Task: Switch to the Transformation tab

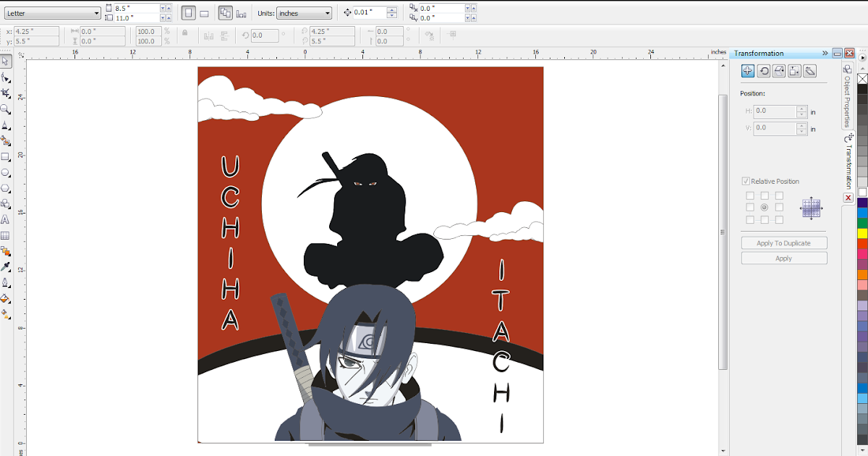Action: (x=846, y=159)
